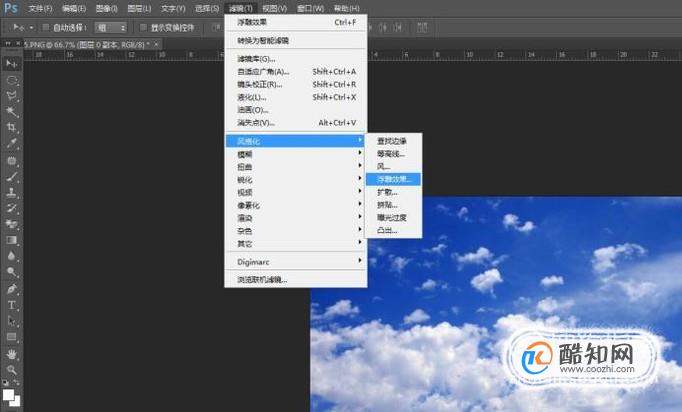
Task: Open the 编辑(E) menu
Action: pyautogui.click(x=74, y=8)
